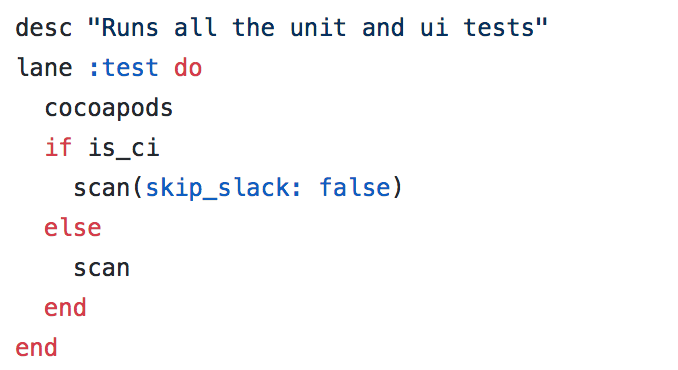
Task: Select the ':test' symbol
Action: pos(123,68)
